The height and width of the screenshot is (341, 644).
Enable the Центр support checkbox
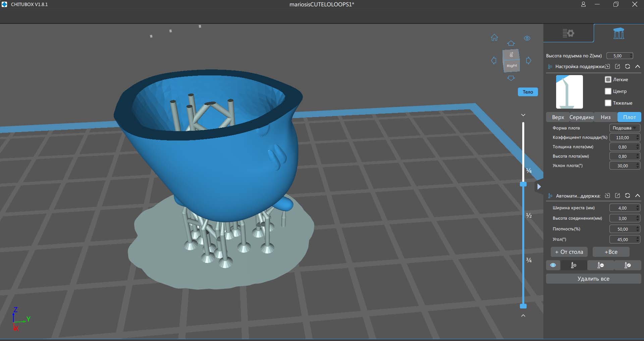pyautogui.click(x=608, y=91)
